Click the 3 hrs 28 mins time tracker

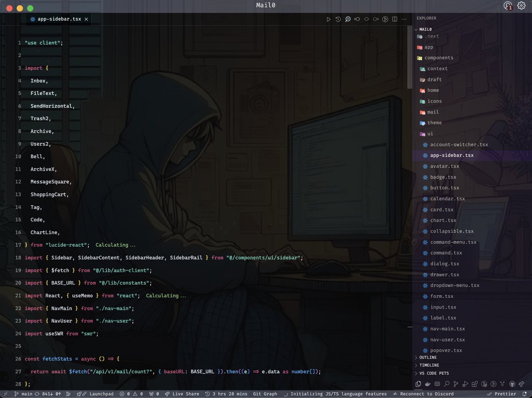[227, 394]
